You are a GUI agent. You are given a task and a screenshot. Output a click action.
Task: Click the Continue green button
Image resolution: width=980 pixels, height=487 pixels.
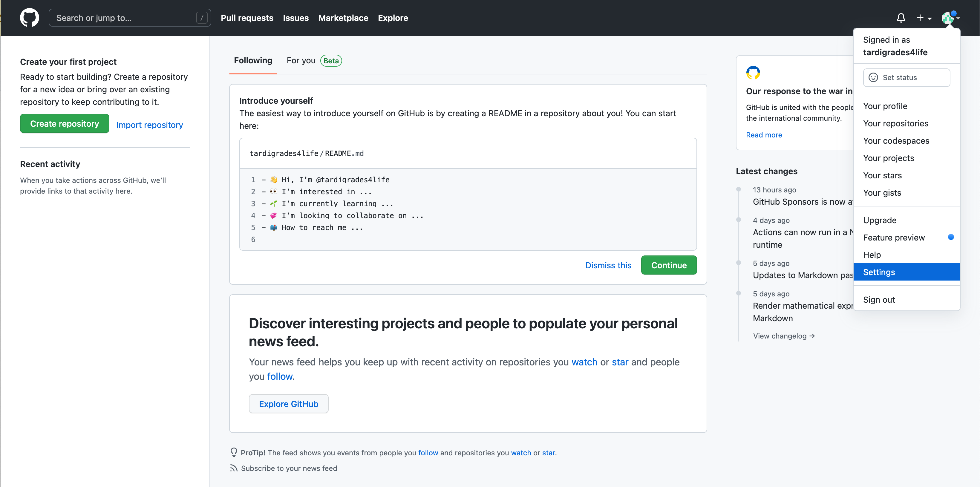[669, 265]
